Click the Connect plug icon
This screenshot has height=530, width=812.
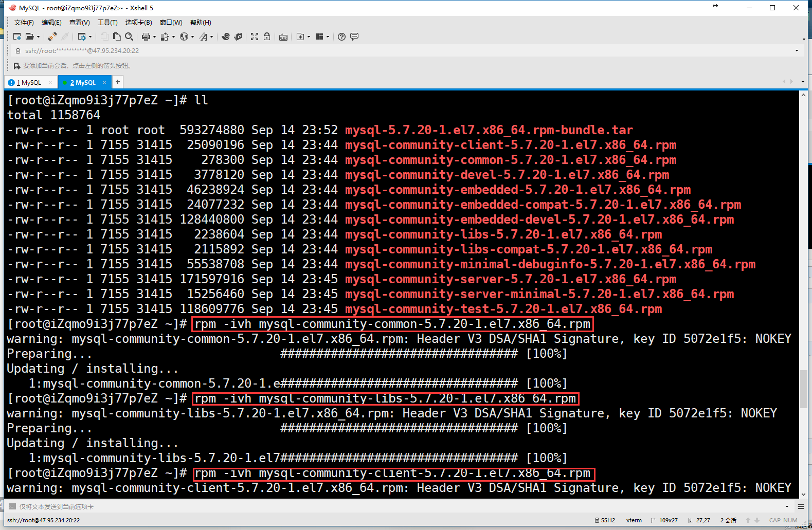tap(52, 36)
